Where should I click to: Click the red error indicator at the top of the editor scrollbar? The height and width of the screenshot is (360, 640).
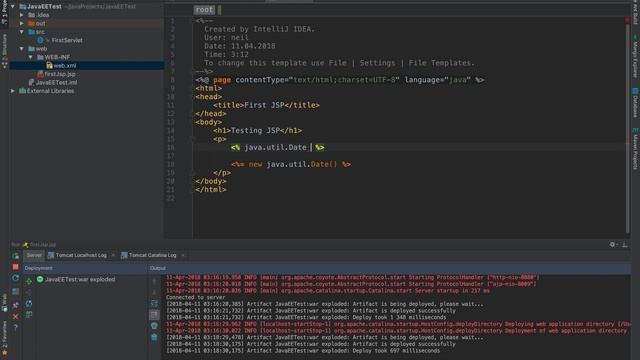point(628,20)
